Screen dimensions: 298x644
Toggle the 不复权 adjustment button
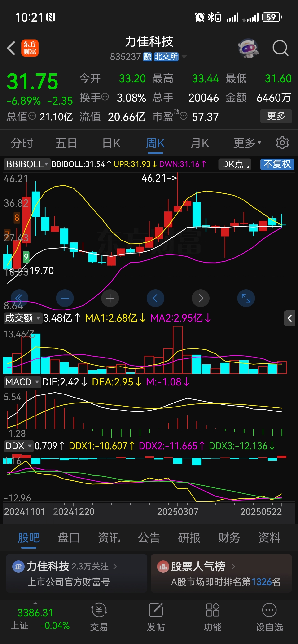coord(277,164)
